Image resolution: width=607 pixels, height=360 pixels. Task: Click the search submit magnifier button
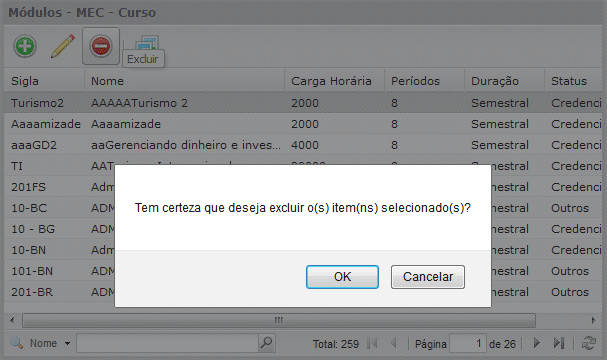(x=267, y=343)
